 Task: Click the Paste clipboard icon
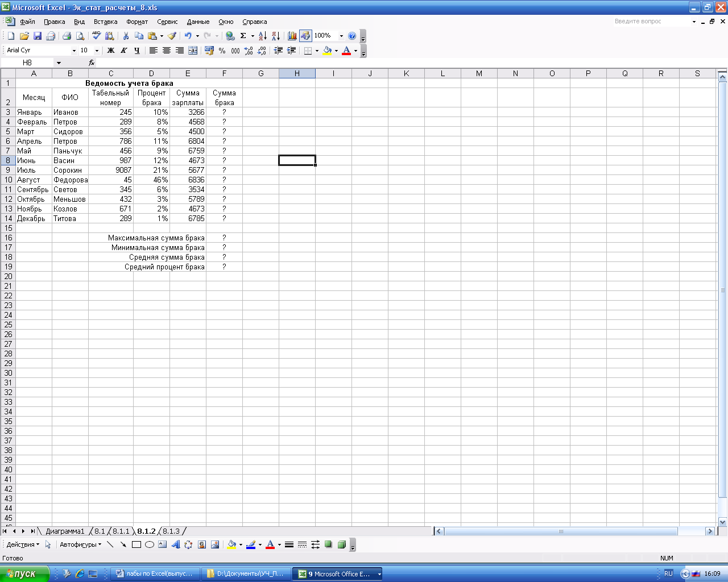click(152, 36)
